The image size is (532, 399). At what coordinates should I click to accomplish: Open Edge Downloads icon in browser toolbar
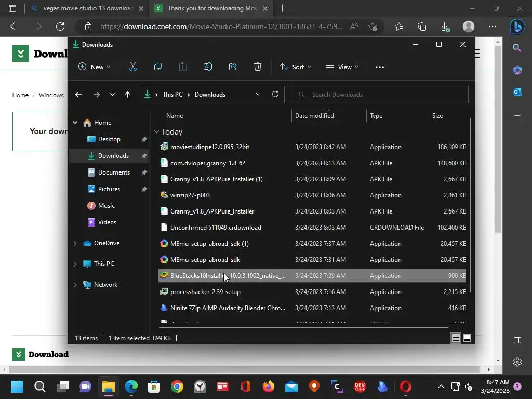(445, 26)
